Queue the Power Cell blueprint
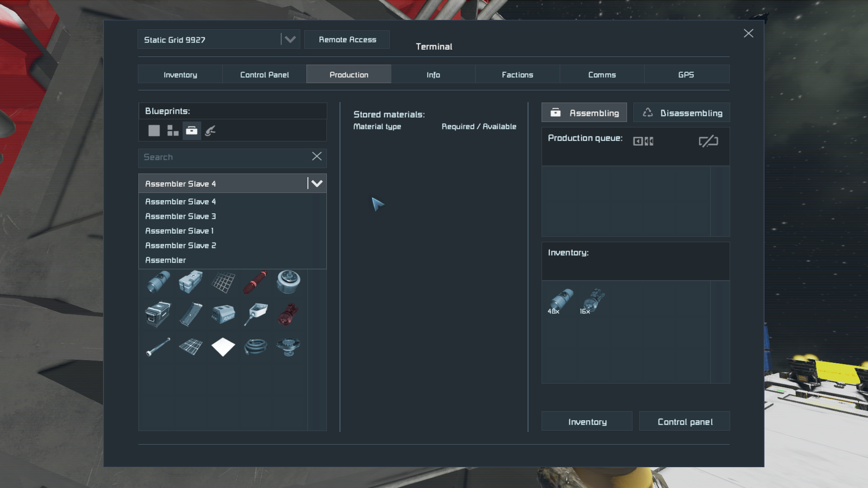 pos(223,314)
